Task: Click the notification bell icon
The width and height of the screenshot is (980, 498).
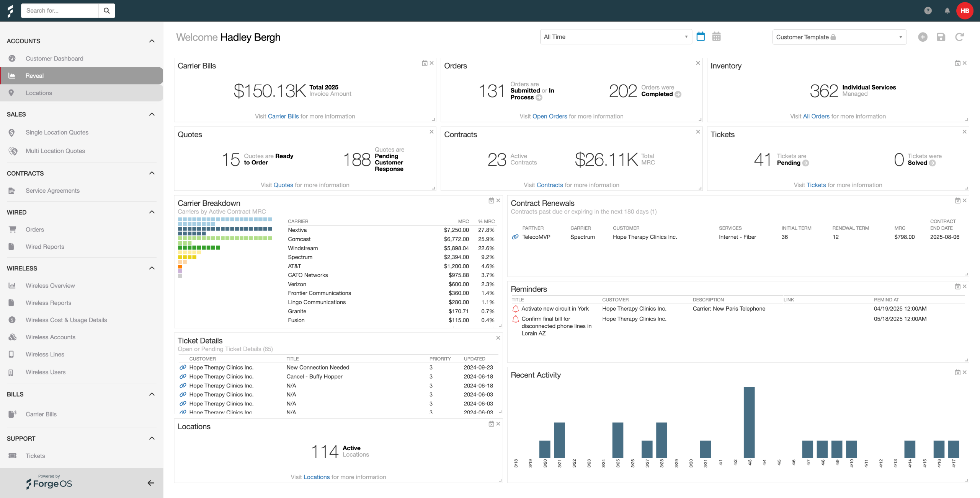Action: pyautogui.click(x=947, y=11)
